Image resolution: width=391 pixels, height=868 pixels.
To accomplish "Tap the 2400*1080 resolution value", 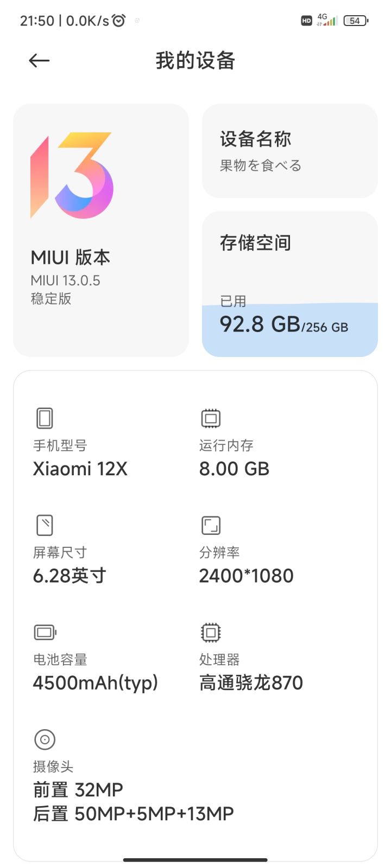I will coord(246,576).
